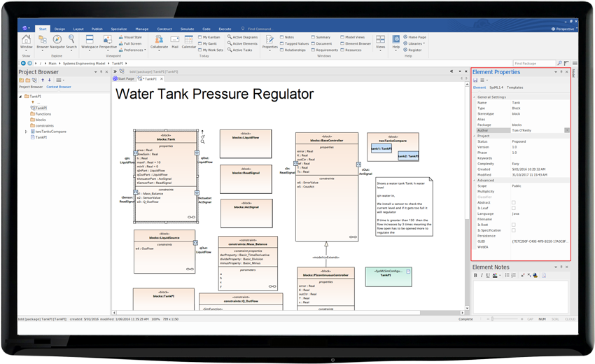
Task: Adjust the zoom slider in status bar
Action: pos(493,318)
